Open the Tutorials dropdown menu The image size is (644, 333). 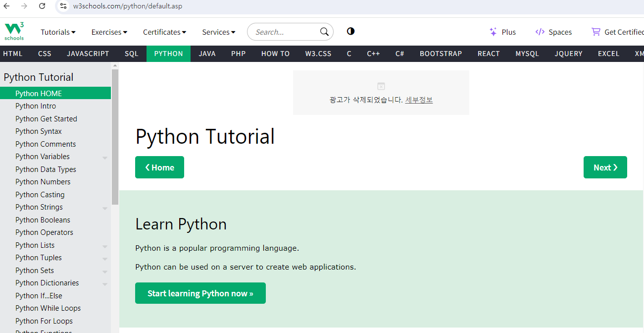coord(58,32)
